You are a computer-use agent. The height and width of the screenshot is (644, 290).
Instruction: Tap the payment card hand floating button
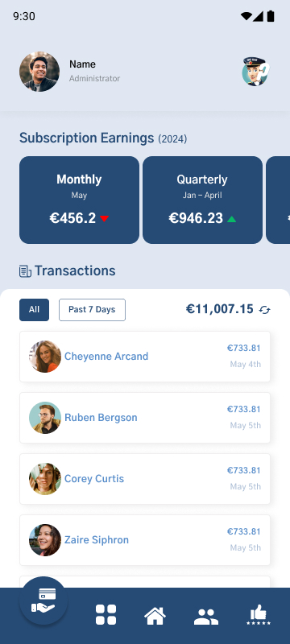pos(43,601)
